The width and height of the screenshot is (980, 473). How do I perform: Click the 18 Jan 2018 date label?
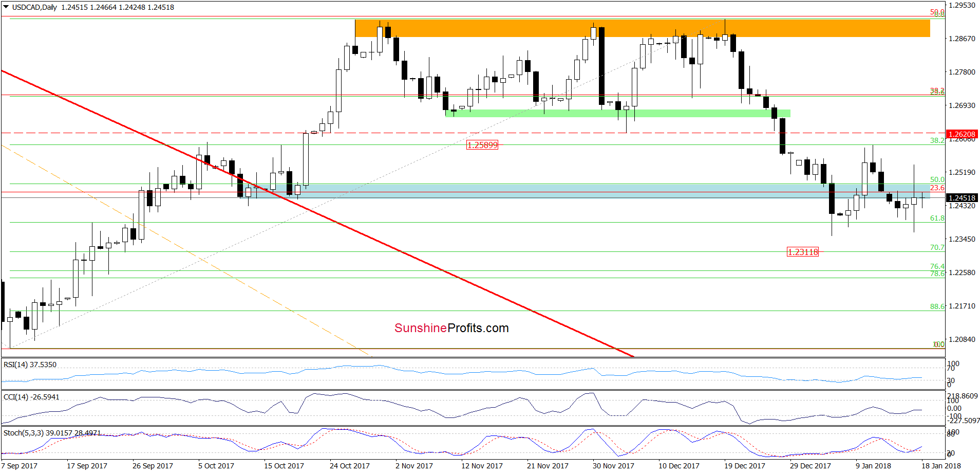pyautogui.click(x=941, y=466)
